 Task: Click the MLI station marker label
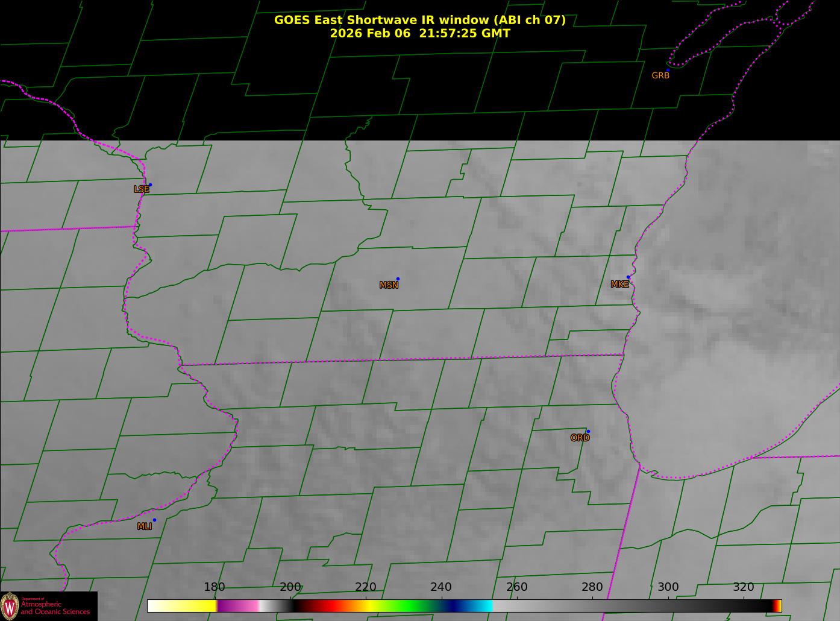144,526
